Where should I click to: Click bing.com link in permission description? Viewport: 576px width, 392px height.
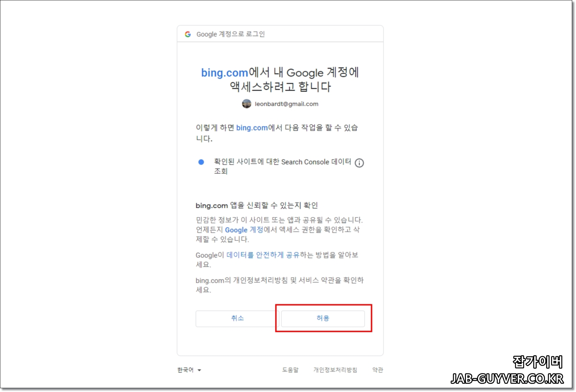(x=252, y=128)
